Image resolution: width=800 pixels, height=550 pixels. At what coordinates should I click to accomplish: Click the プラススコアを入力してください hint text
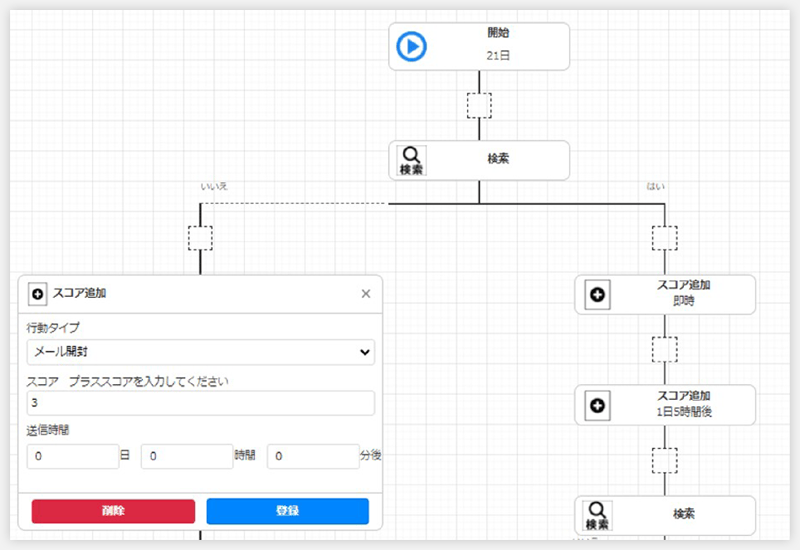148,382
